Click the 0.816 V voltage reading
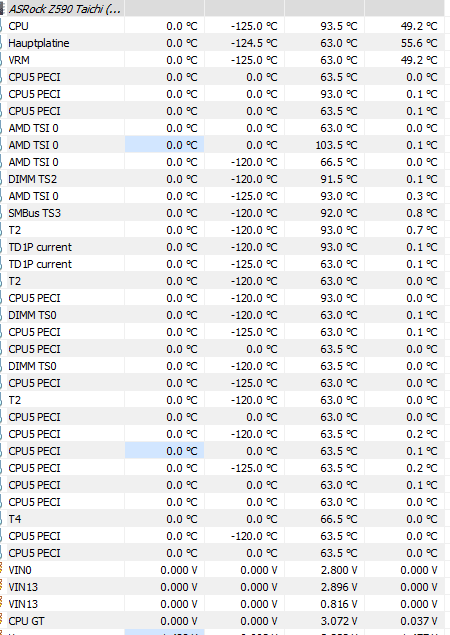450x635 pixels. (339, 604)
